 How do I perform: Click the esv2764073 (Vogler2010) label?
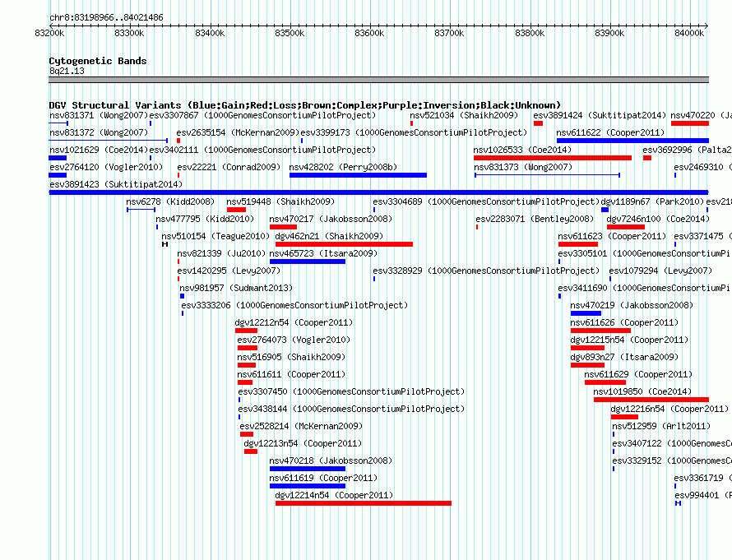point(294,340)
